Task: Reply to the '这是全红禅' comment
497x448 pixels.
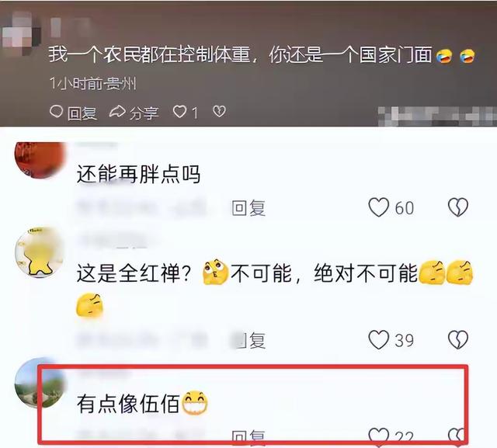Action: [x=248, y=341]
